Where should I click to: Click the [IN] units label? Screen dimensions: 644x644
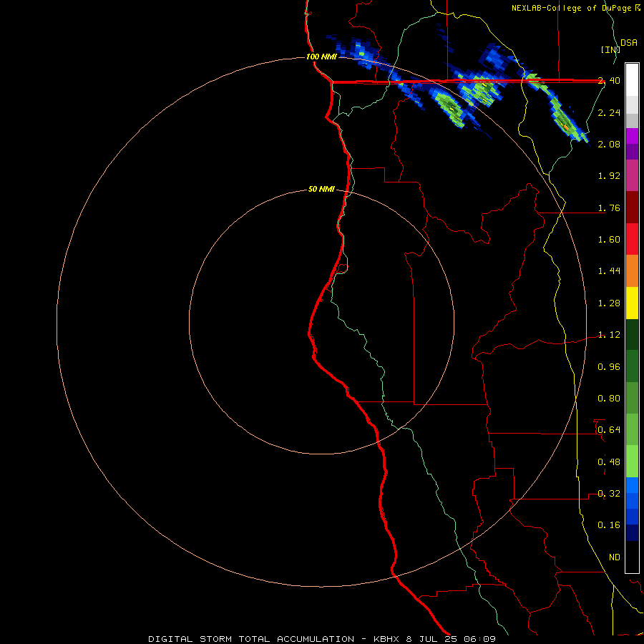click(610, 49)
